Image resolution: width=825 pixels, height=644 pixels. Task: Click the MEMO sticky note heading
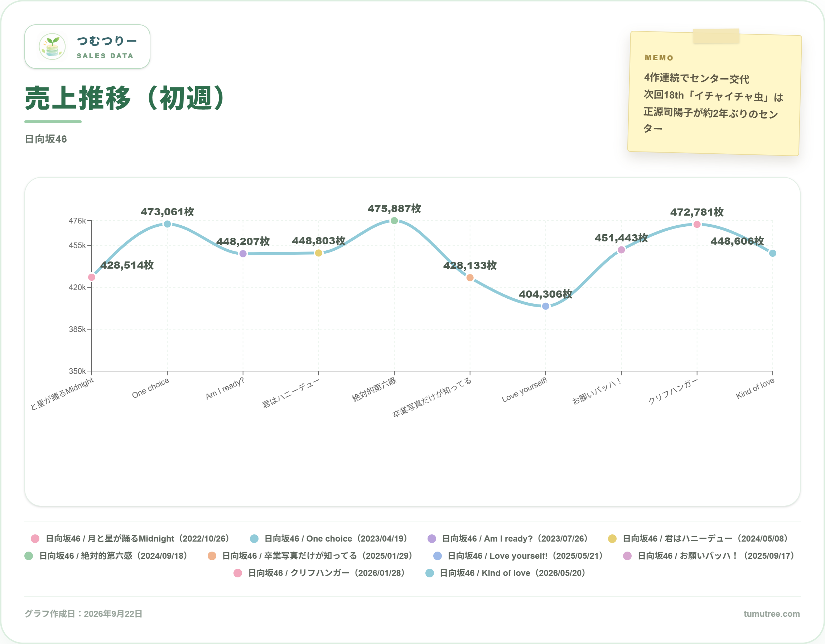click(x=659, y=58)
